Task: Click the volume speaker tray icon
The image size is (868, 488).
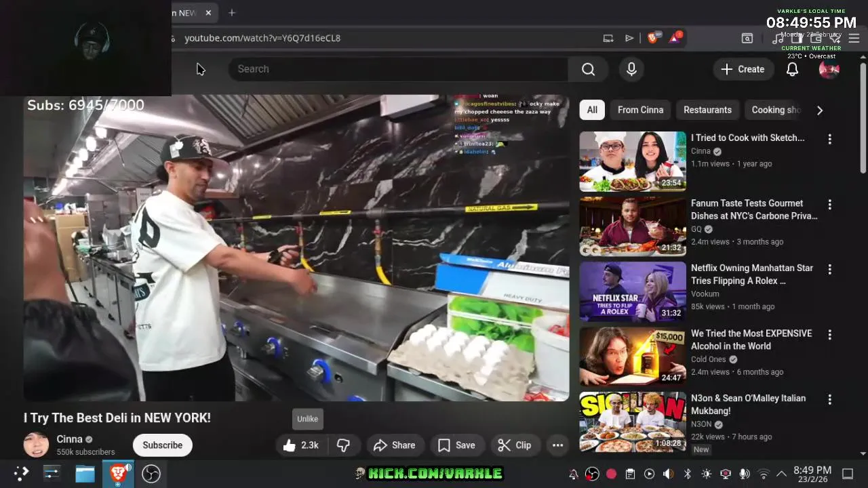Action: tap(668, 474)
